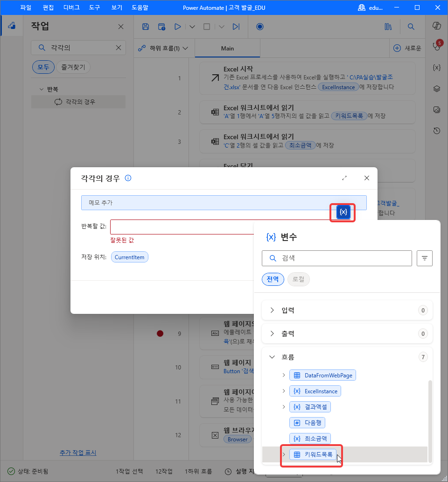Screen dimensions: 448x482
Task: Click the 추가 작업 표시 link
Action: (78, 453)
